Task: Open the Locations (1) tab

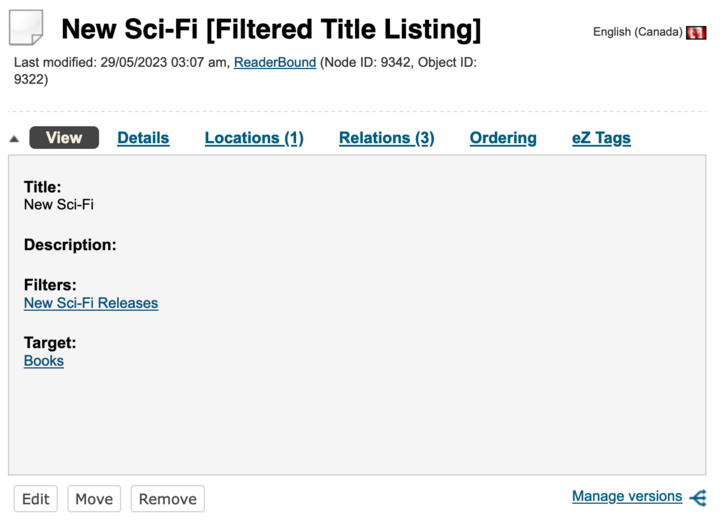Action: (x=254, y=138)
